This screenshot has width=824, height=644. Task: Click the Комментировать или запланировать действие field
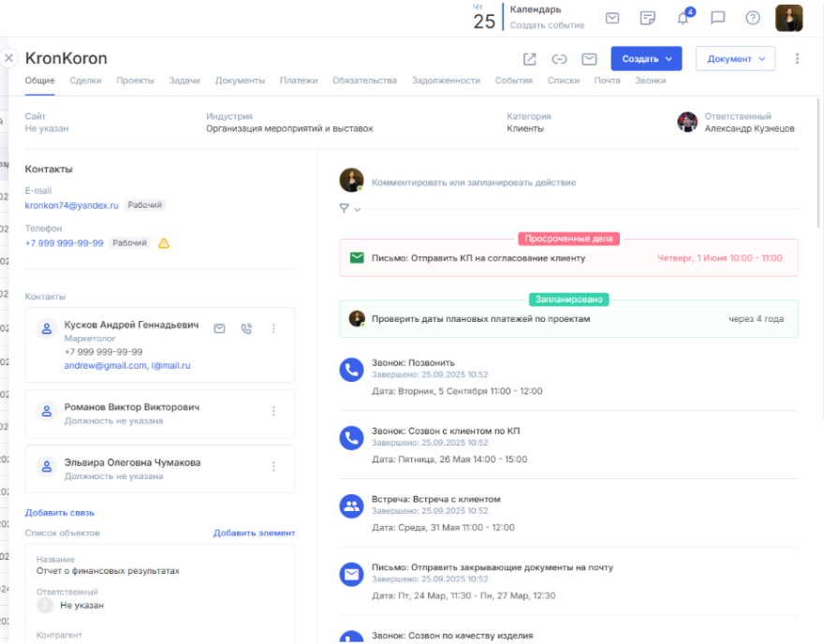point(473,181)
